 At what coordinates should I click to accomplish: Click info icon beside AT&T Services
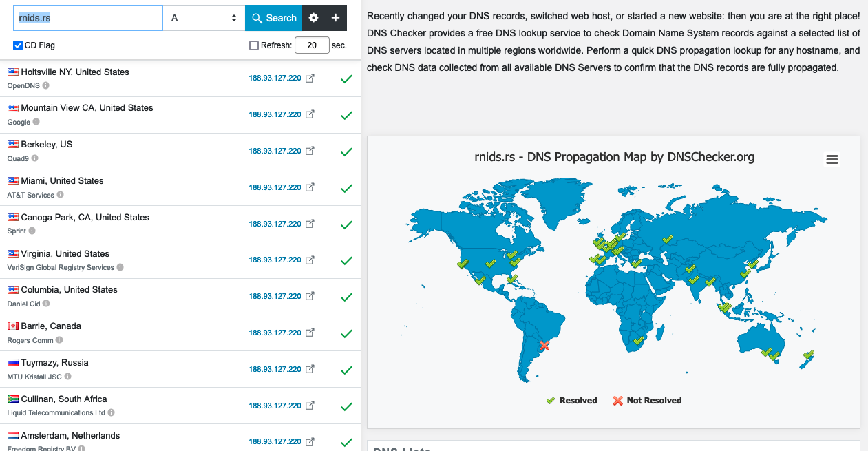[61, 195]
